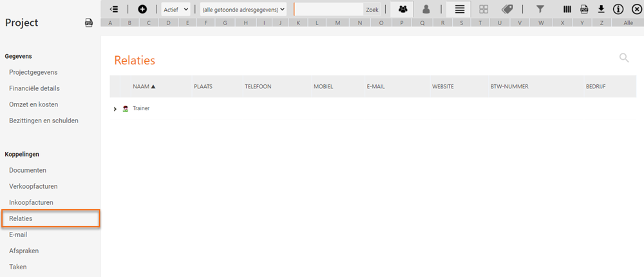Click the download arrow icon

[x=601, y=9]
